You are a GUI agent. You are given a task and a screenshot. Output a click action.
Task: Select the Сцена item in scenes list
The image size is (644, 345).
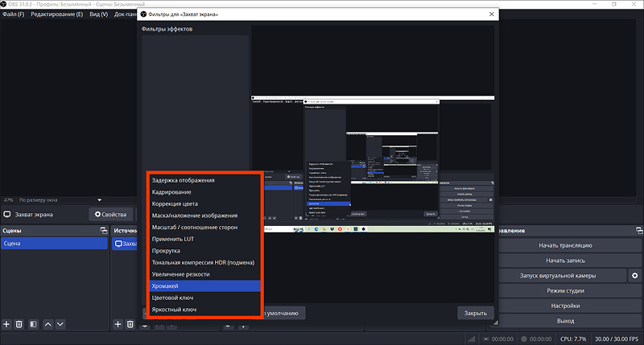click(x=54, y=243)
